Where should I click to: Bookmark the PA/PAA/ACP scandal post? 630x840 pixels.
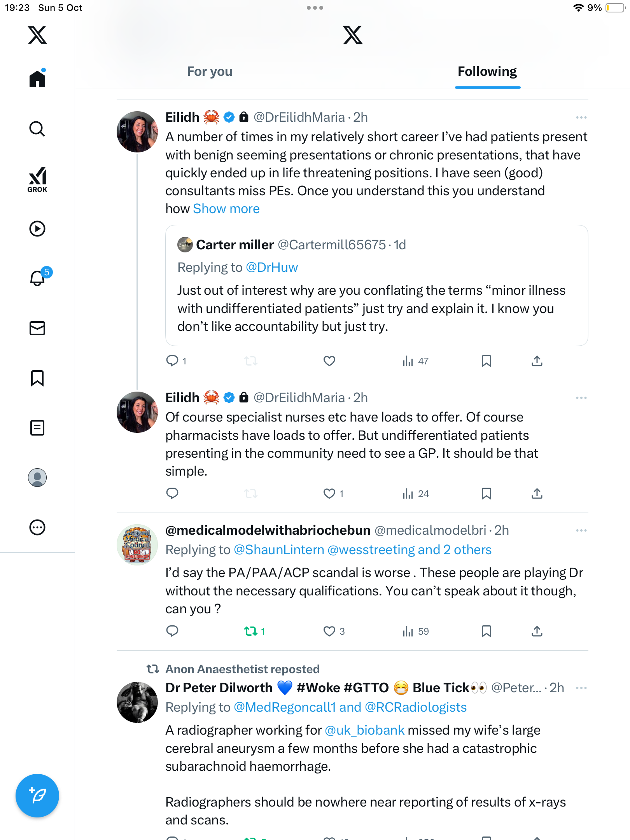(x=486, y=631)
